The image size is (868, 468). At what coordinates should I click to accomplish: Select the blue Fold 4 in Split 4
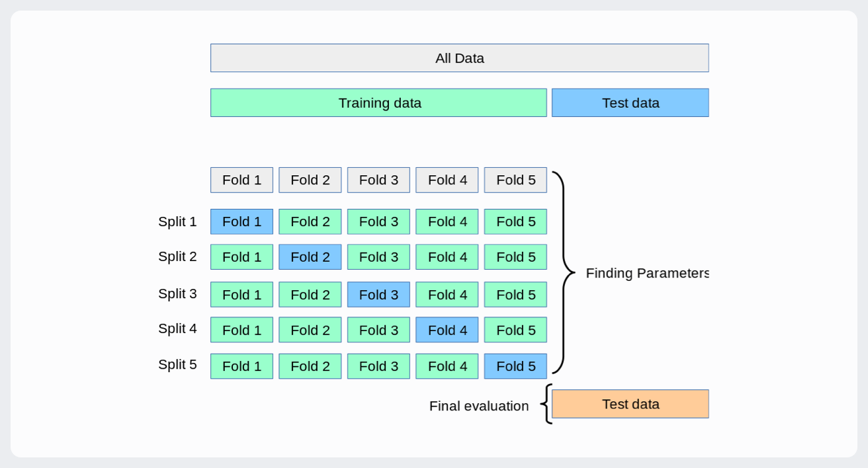[x=447, y=330]
